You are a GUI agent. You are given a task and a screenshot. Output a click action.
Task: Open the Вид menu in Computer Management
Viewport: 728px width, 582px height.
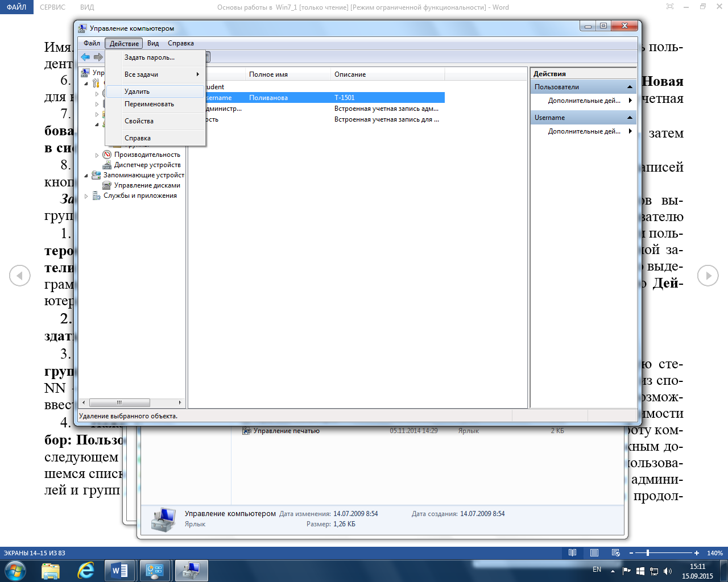click(153, 43)
